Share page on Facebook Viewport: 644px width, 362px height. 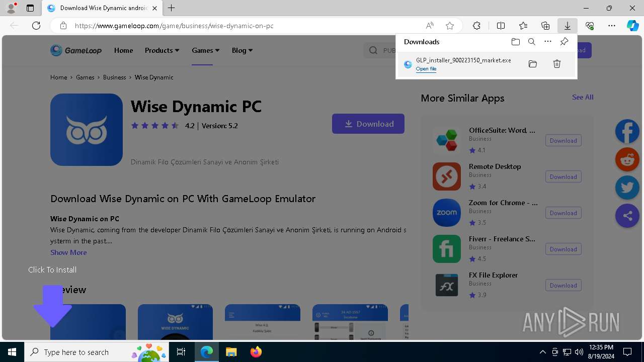627,131
